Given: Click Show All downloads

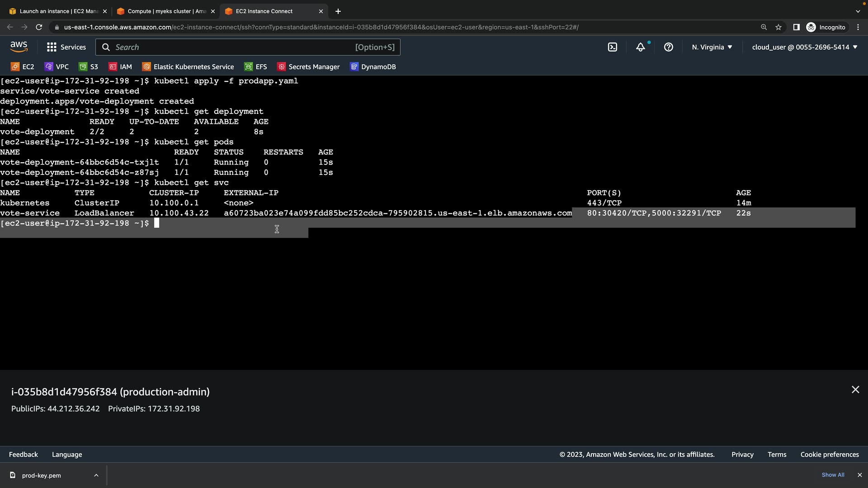Looking at the screenshot, I should pyautogui.click(x=833, y=475).
